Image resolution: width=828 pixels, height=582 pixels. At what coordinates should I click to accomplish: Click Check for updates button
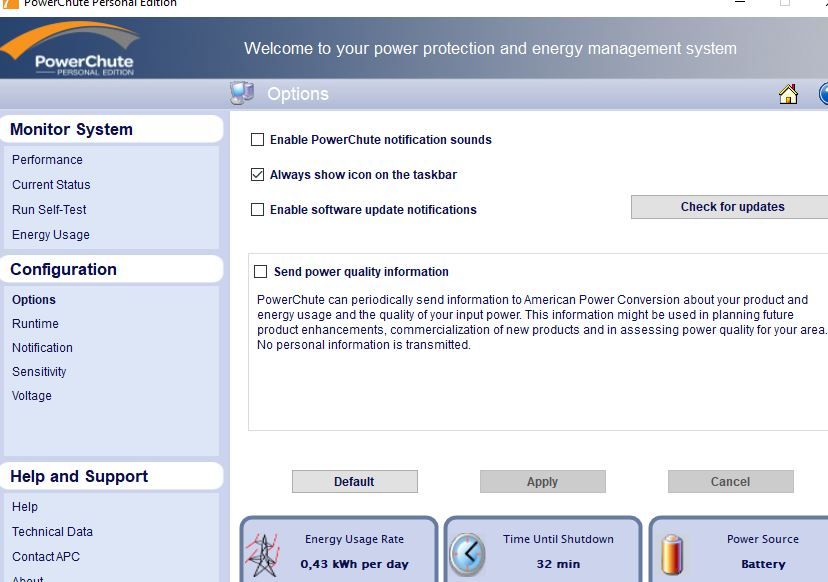(x=732, y=207)
